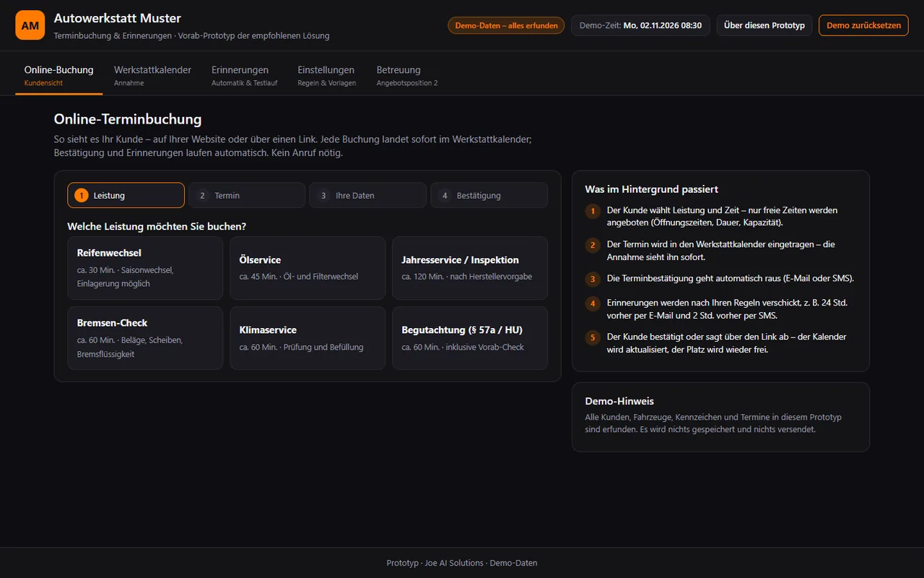Choose the Klimaservice card
924x578 pixels.
point(308,338)
